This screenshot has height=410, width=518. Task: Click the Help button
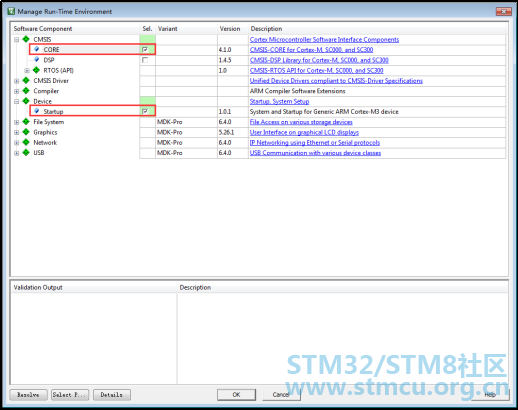(490, 395)
